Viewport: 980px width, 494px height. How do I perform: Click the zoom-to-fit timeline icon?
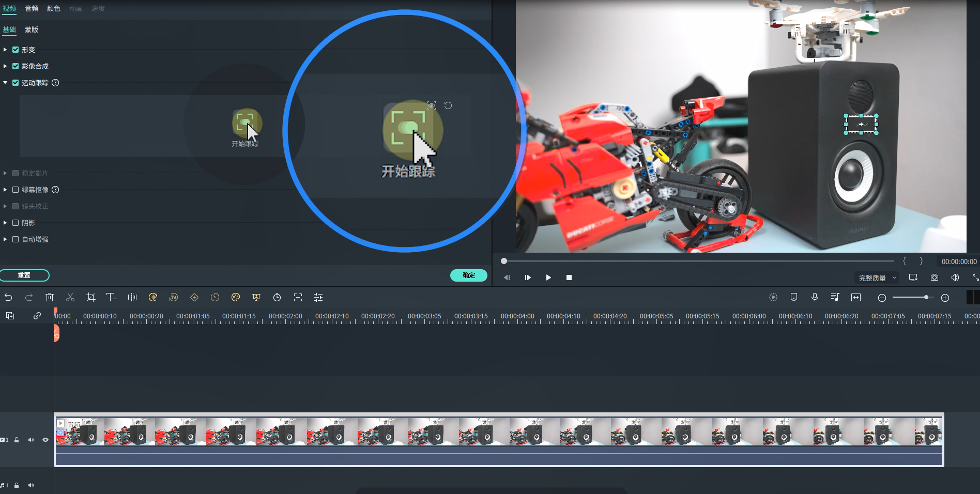[x=856, y=297]
